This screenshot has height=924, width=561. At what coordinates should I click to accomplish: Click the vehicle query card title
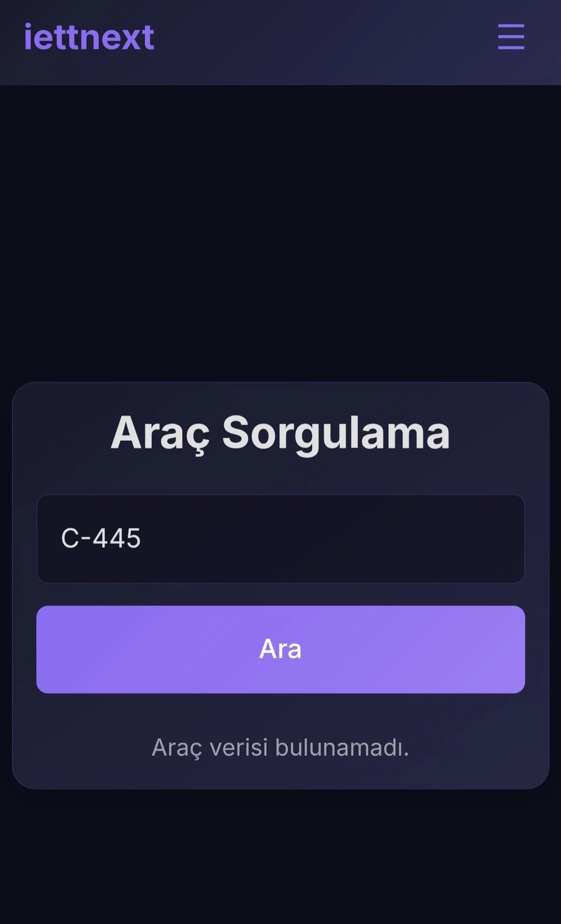pyautogui.click(x=280, y=433)
